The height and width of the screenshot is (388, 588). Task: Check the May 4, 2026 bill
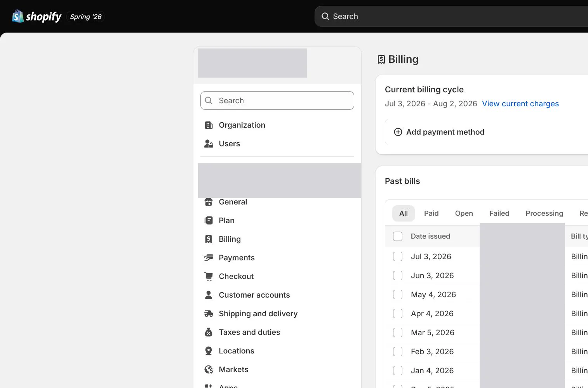tap(398, 294)
